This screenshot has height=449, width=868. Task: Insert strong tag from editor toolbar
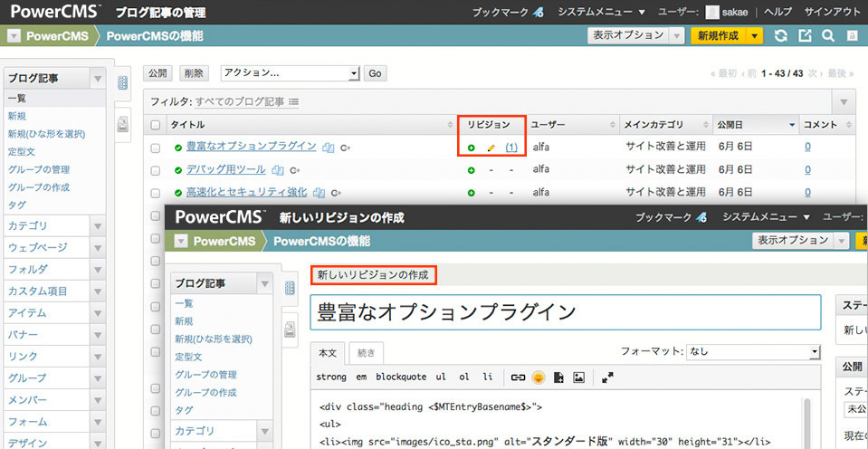(331, 377)
